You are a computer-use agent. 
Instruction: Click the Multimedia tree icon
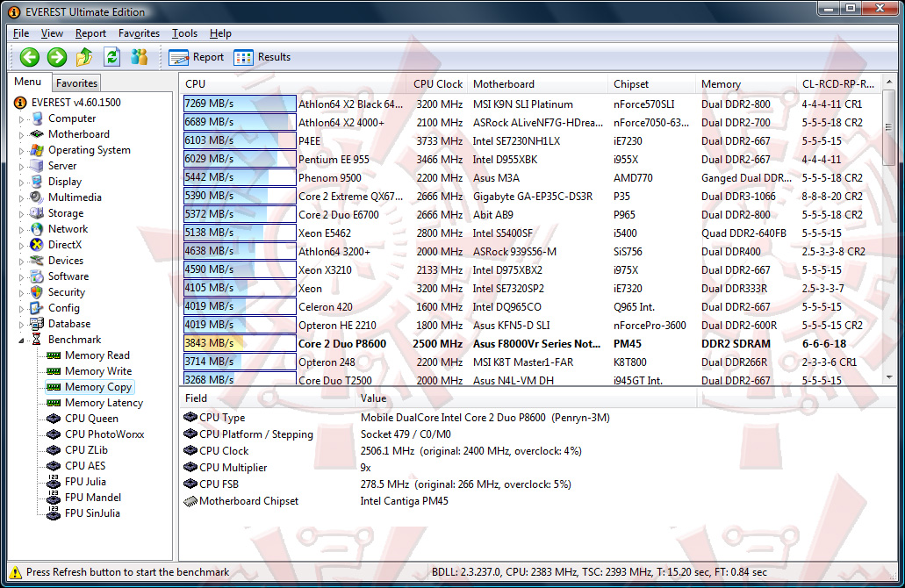(37, 197)
